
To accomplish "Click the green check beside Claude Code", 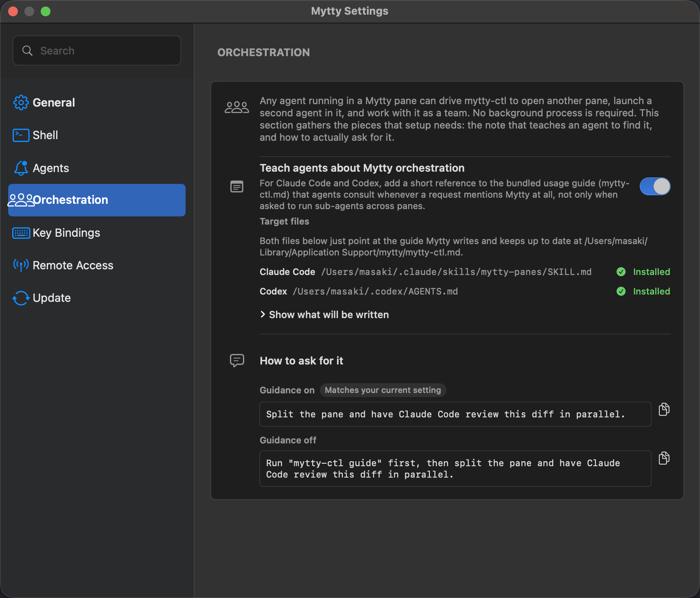I will point(621,272).
